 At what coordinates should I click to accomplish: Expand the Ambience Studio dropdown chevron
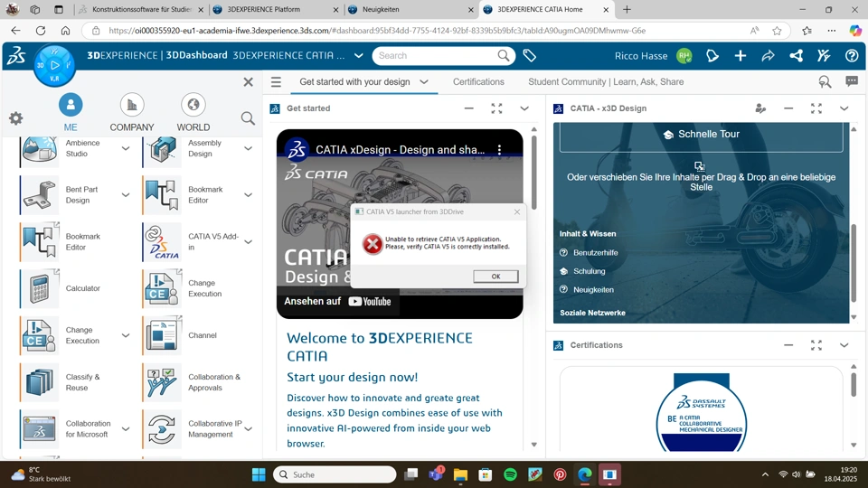coord(126,148)
